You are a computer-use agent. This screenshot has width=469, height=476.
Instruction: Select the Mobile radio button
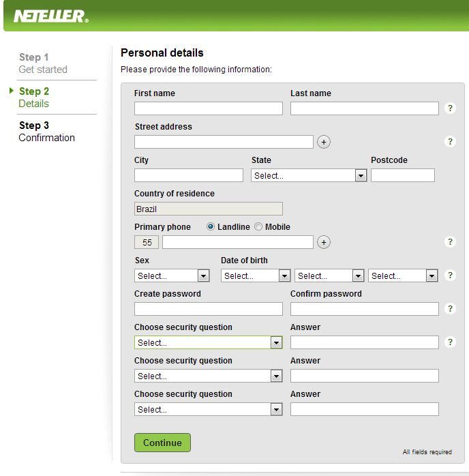click(x=258, y=226)
